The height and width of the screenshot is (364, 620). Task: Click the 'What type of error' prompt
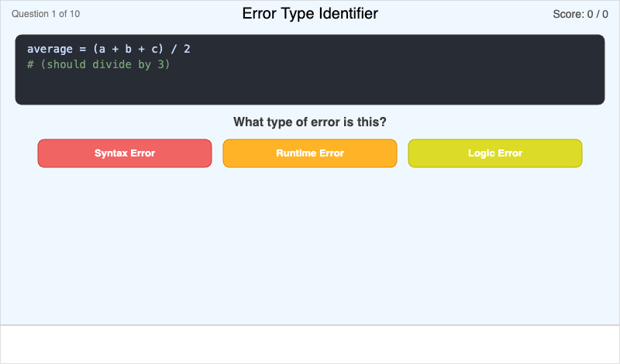(310, 122)
